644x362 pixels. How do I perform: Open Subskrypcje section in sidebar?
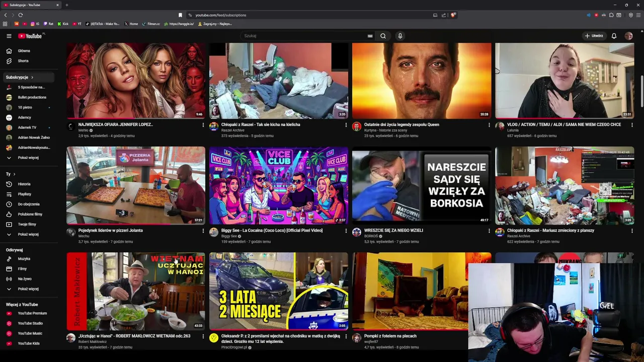(x=28, y=77)
